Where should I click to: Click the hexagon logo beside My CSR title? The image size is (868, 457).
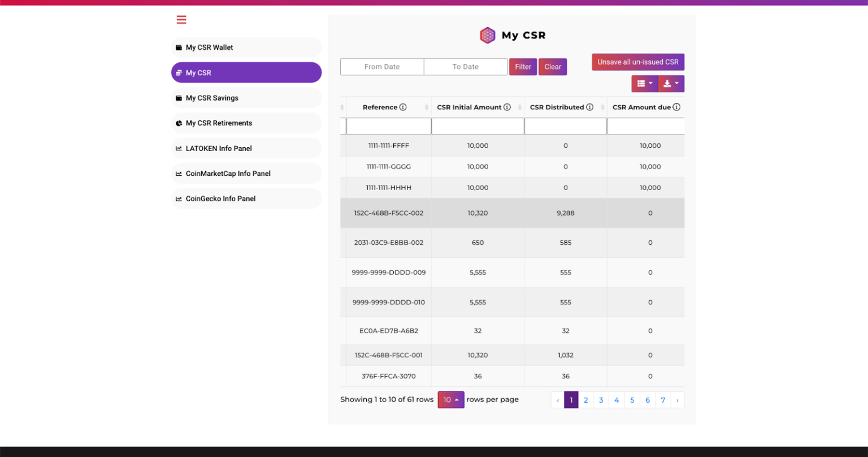(x=487, y=35)
